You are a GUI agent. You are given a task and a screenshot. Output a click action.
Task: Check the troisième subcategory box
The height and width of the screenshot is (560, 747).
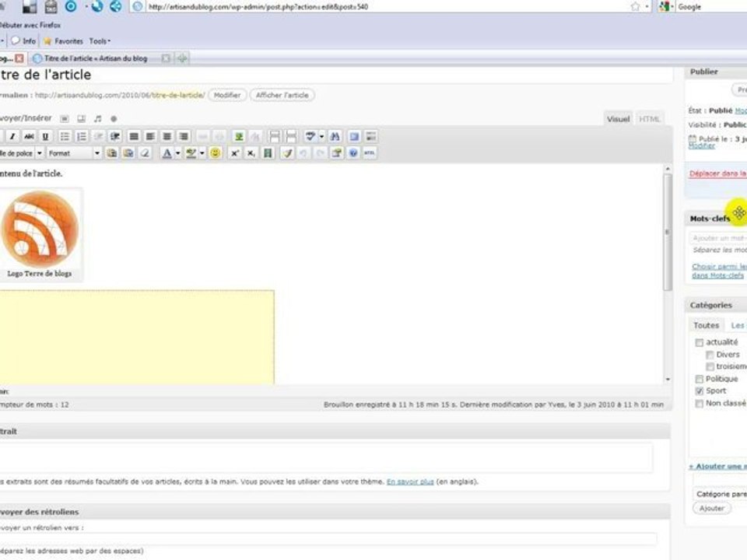[x=710, y=366]
